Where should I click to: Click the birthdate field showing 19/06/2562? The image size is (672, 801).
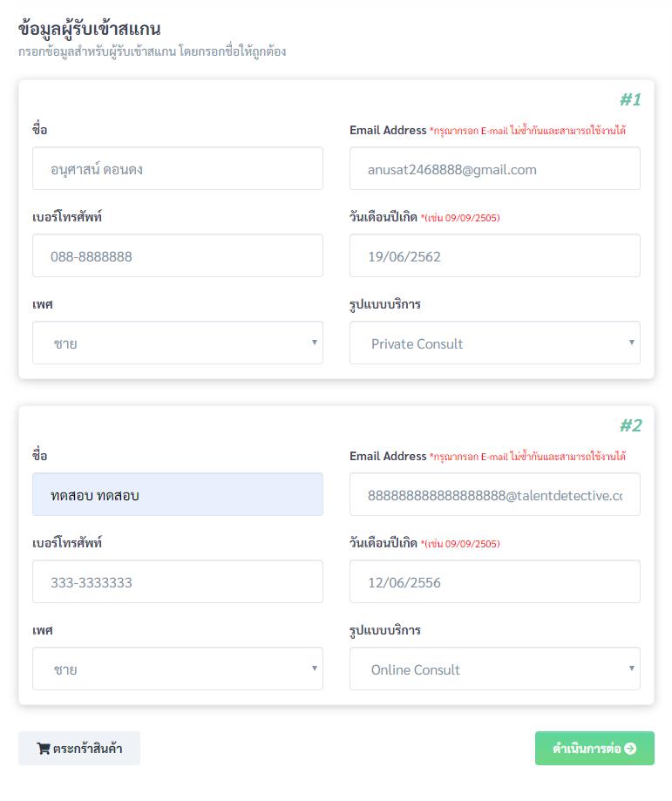pos(495,255)
